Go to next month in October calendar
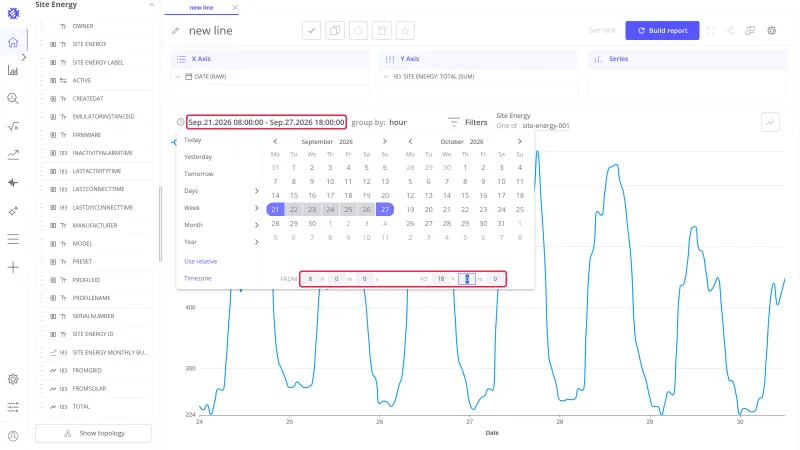800x450 pixels. [519, 141]
